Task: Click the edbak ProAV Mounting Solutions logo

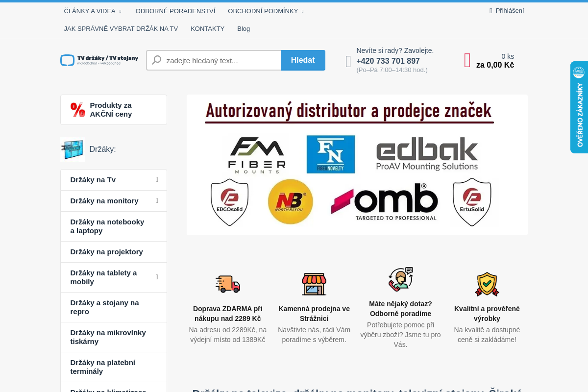Action: click(x=427, y=154)
